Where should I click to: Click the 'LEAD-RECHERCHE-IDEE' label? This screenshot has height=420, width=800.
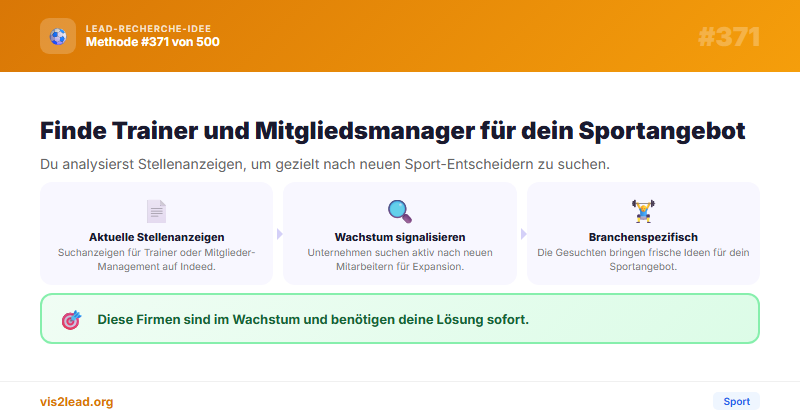point(148,29)
